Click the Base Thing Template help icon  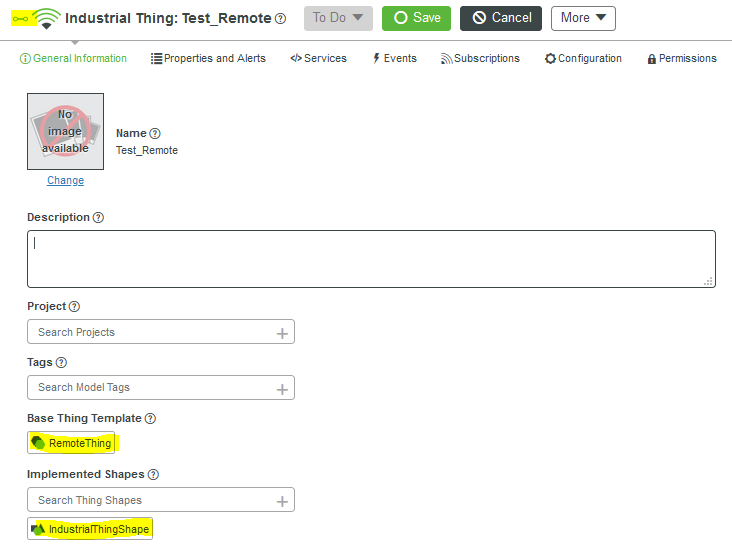150,419
